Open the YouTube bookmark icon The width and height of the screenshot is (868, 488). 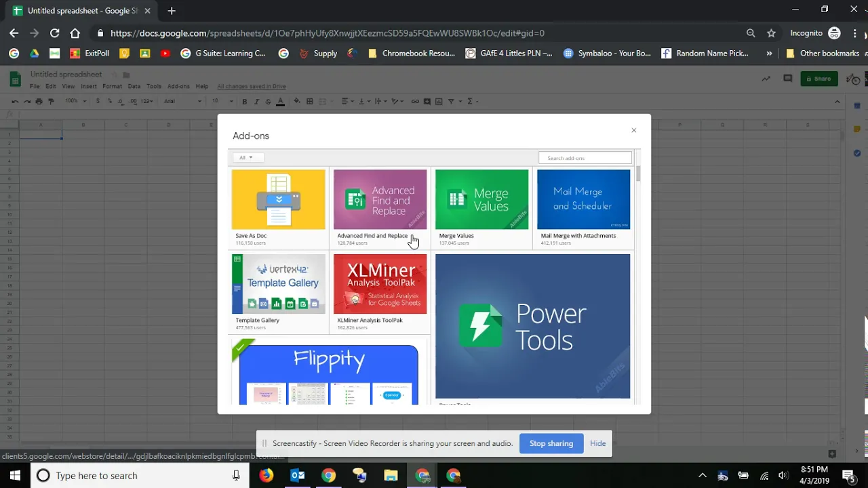[165, 53]
